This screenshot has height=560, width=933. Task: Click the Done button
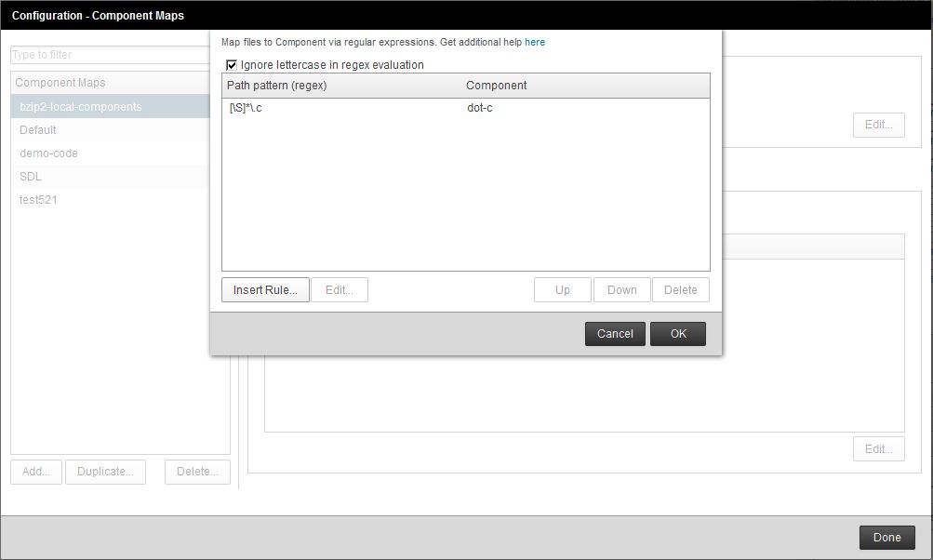tap(886, 538)
